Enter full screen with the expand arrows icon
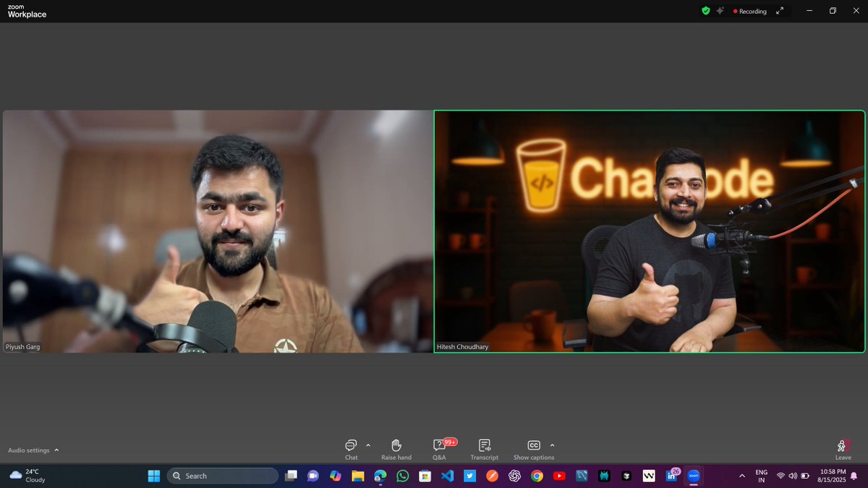 coord(780,11)
